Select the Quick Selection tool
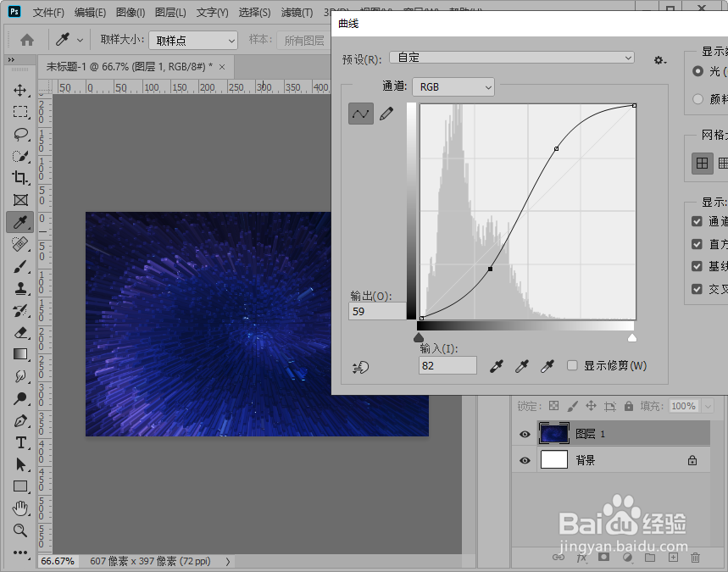 pos(20,156)
